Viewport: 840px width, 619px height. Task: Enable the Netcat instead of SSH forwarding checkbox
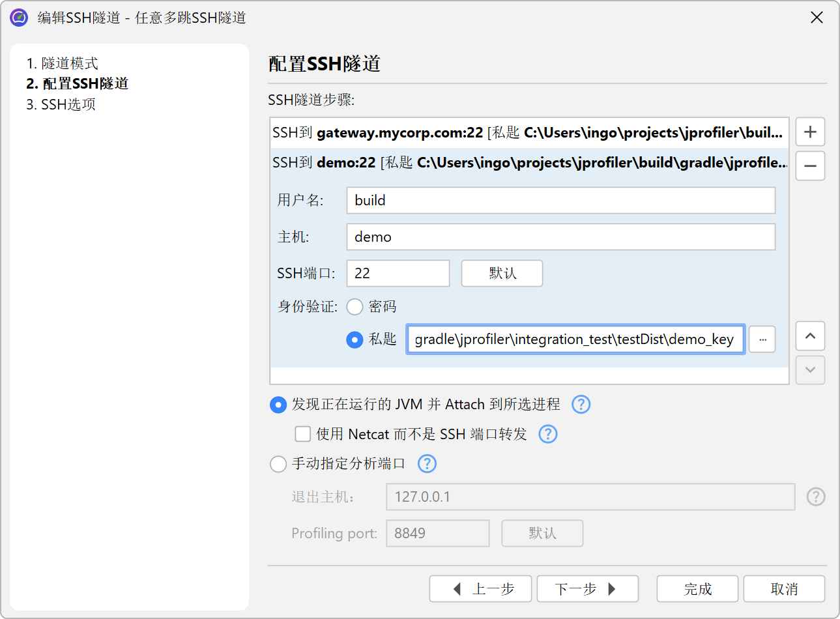click(303, 434)
